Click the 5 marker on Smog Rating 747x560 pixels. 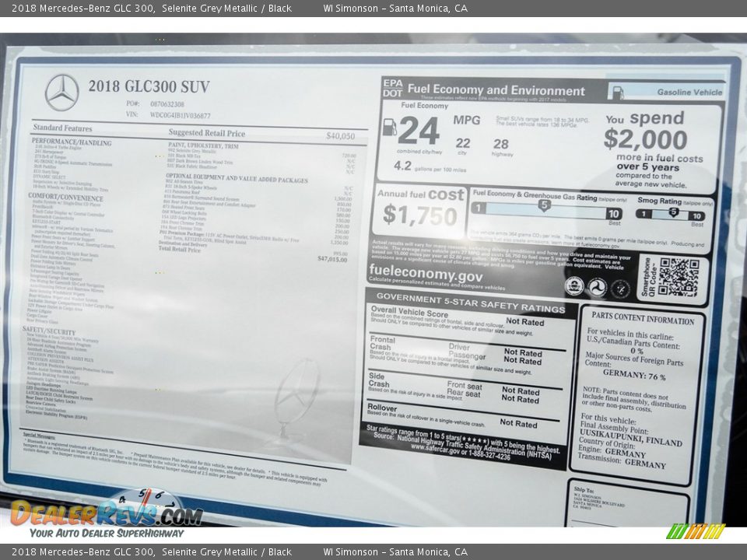(x=673, y=212)
